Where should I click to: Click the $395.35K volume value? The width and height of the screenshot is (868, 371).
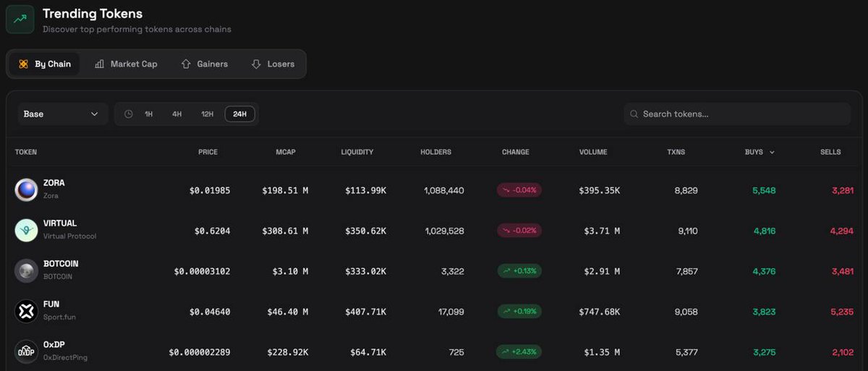599,191
